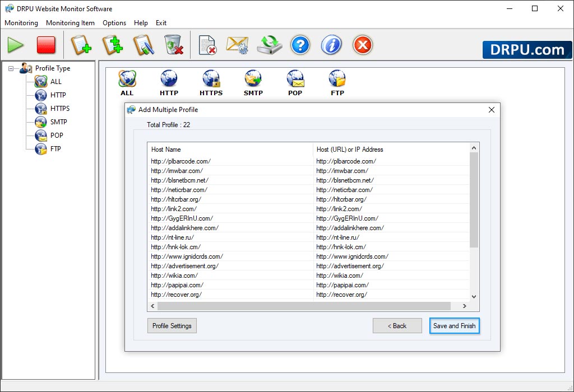Click the vertical scrollbar up arrow in the list

(x=474, y=148)
